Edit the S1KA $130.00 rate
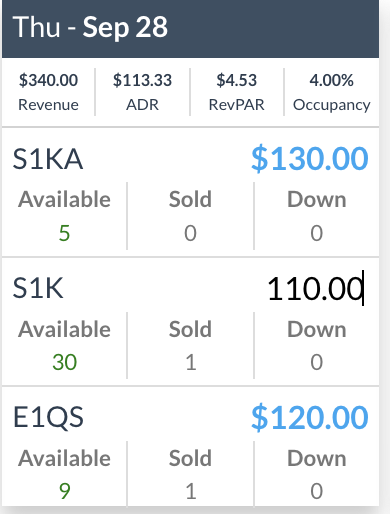Screen dimensions: 390x514 click(x=310, y=159)
